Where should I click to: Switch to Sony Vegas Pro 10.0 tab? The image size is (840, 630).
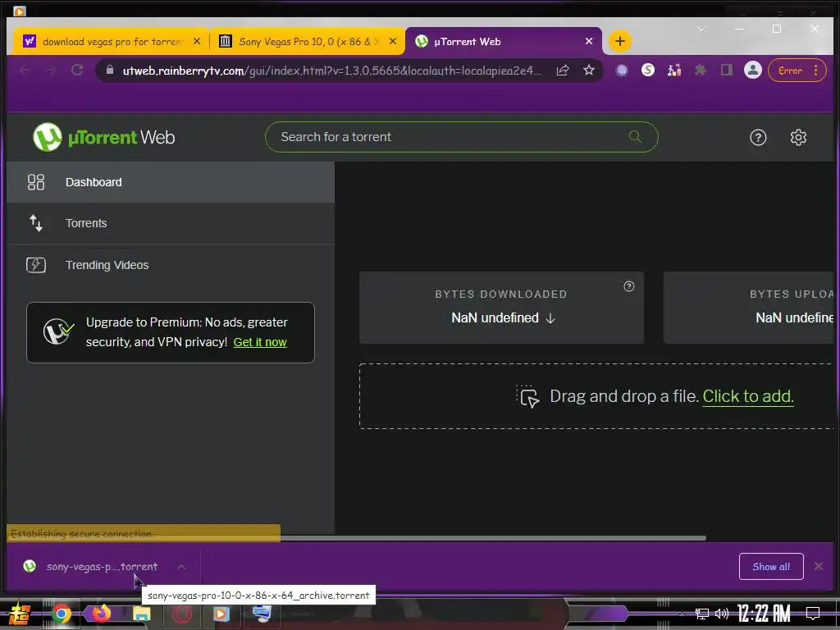(x=308, y=42)
